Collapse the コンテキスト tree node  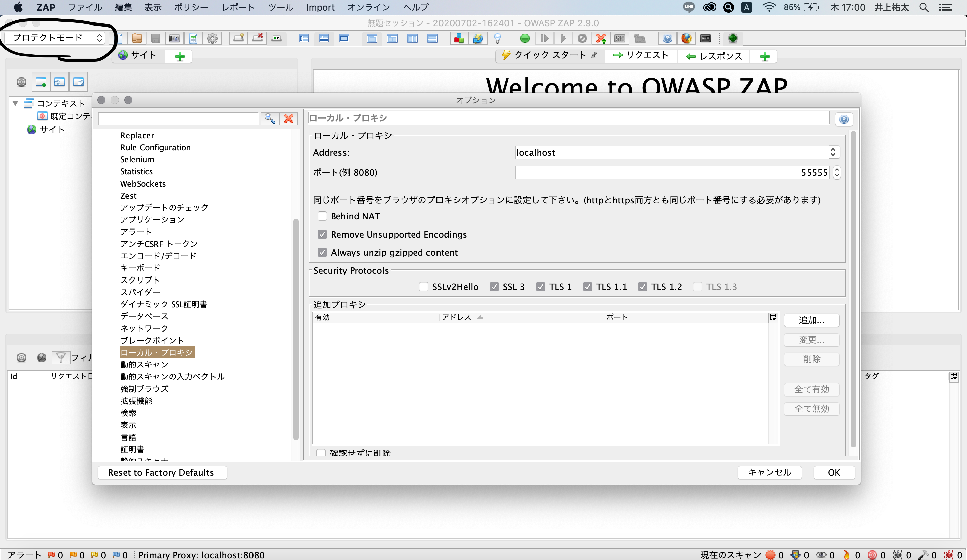[x=15, y=103]
